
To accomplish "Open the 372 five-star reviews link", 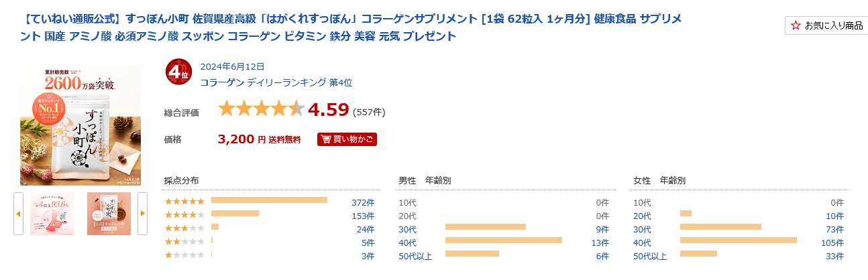I will click(363, 202).
